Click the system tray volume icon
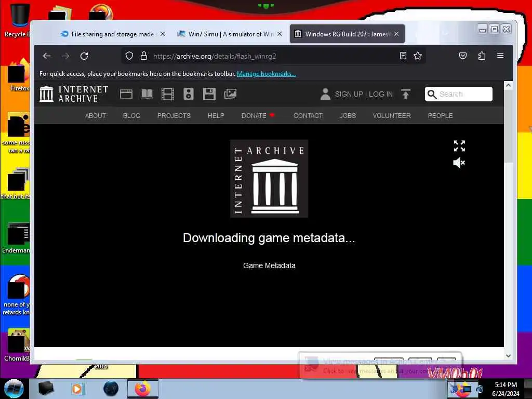532x399 pixels. point(480,390)
